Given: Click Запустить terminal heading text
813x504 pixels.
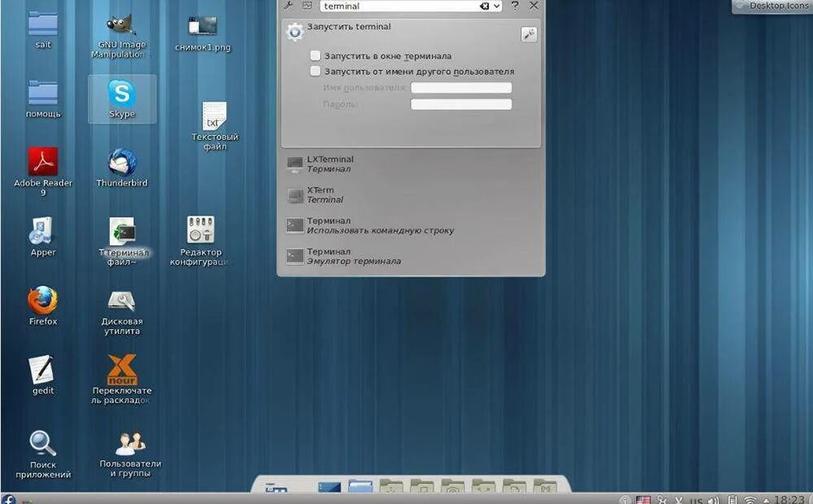Looking at the screenshot, I should point(349,27).
